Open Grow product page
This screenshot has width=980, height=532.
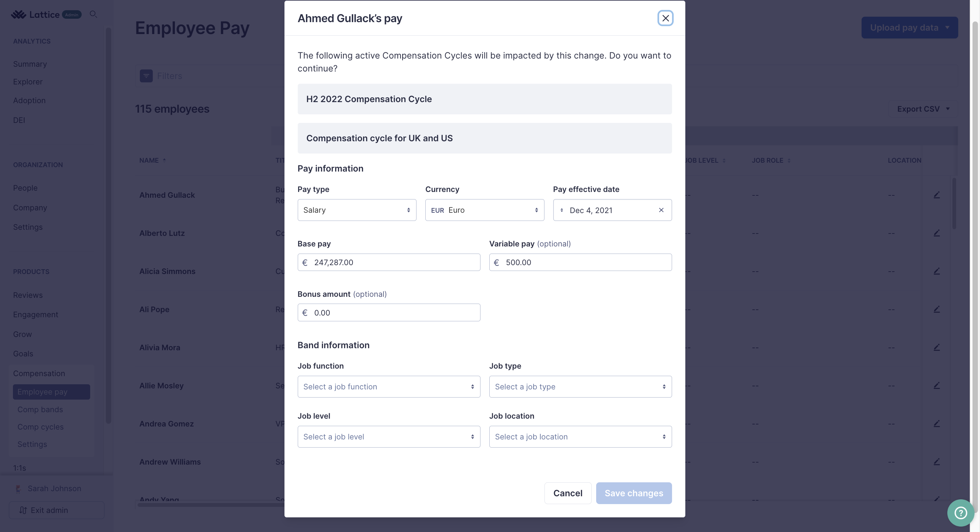(22, 334)
